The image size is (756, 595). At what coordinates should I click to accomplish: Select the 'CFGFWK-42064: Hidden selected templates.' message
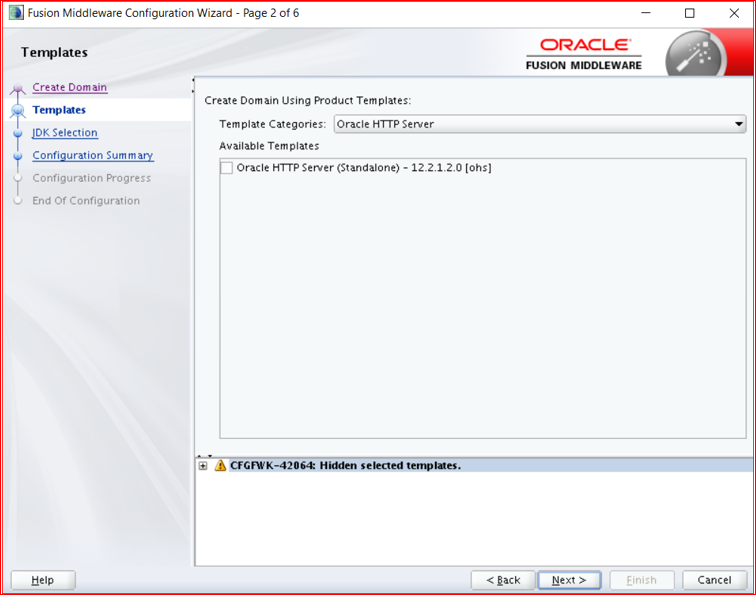click(345, 465)
